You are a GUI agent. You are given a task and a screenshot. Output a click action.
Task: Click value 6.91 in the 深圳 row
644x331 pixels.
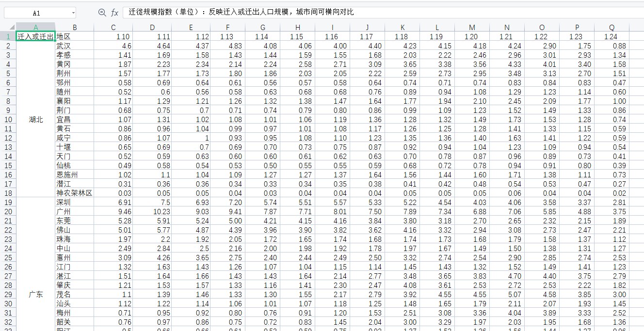point(113,202)
